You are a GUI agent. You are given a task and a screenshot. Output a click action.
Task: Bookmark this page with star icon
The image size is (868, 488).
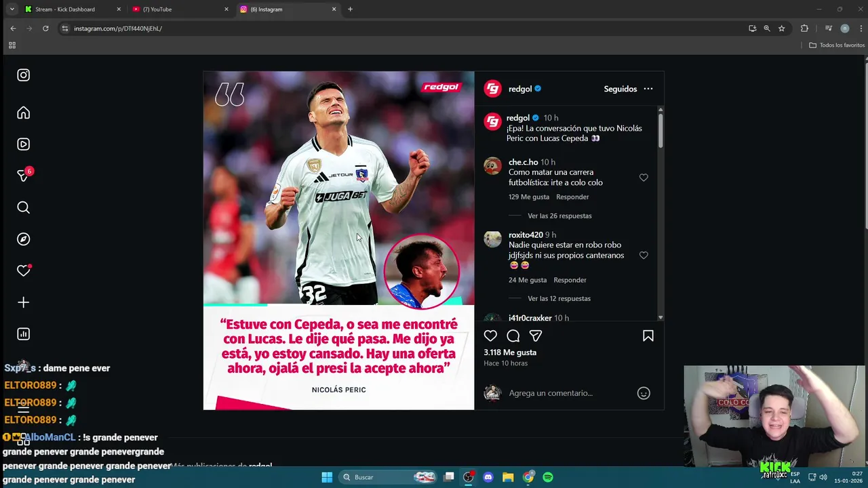tap(782, 28)
